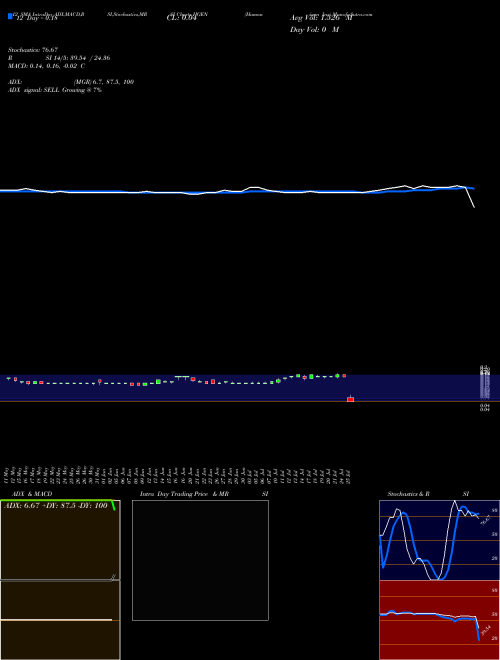The width and height of the screenshot is (500, 660).
Task: Select the 'CL: 0.04' closing value
Action: click(182, 18)
